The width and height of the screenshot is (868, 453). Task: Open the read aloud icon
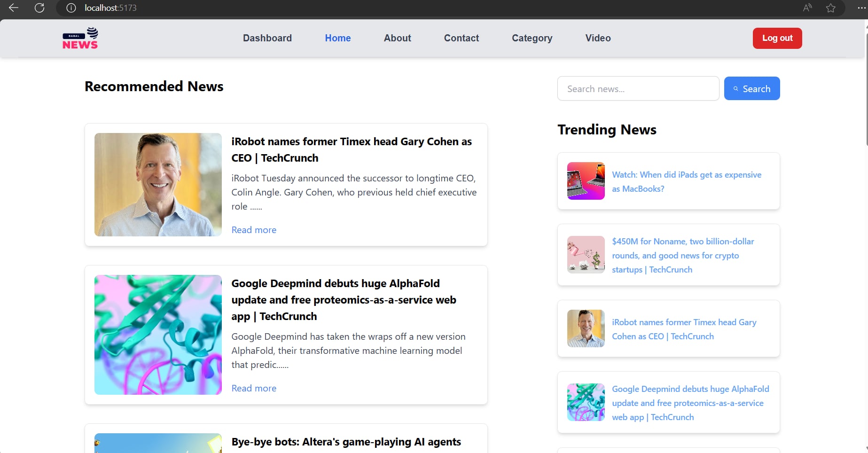[807, 8]
